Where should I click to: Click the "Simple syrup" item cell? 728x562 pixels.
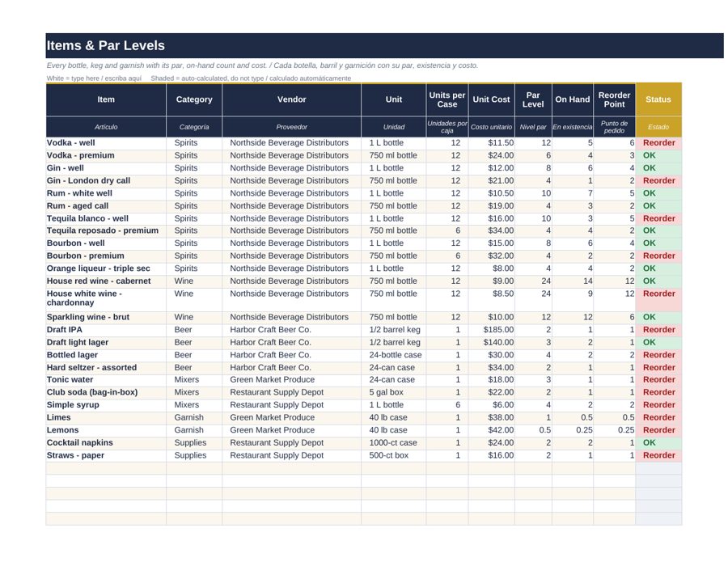point(106,404)
